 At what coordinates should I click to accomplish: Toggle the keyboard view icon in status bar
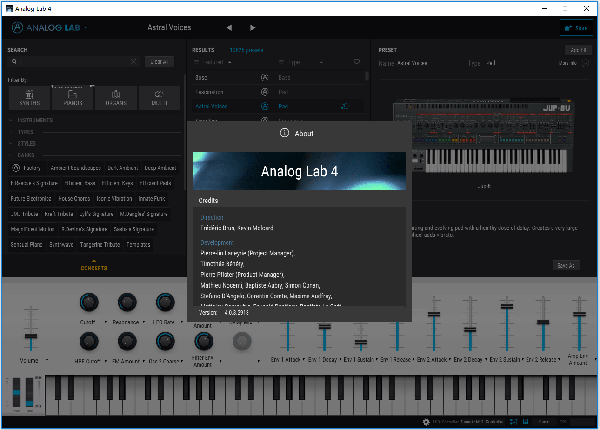click(x=525, y=422)
